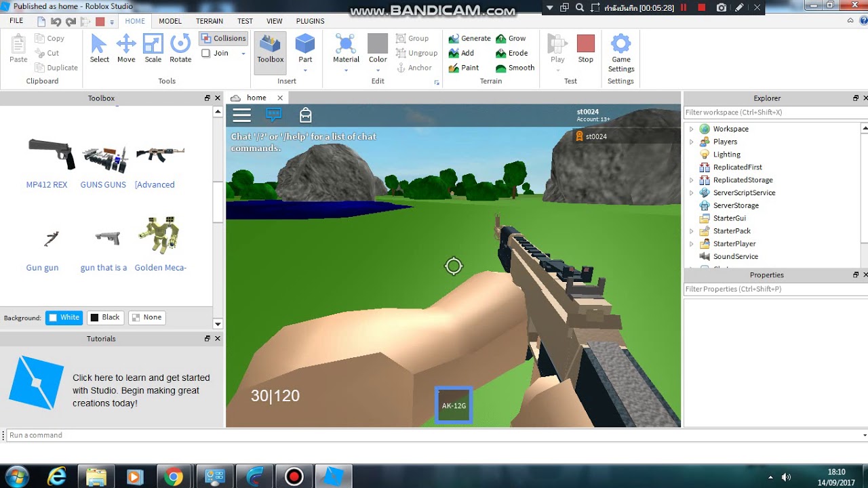Image resolution: width=868 pixels, height=488 pixels.
Task: Select the Add terrain tool
Action: [461, 53]
